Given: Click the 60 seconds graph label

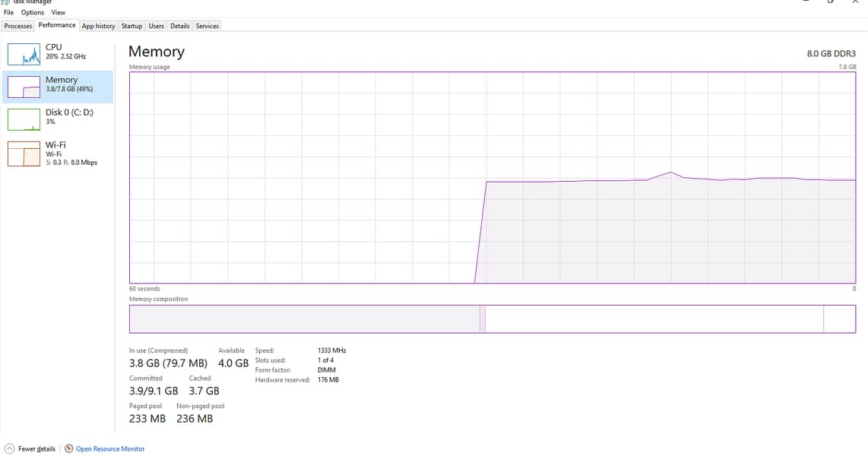Looking at the screenshot, I should click(x=144, y=289).
